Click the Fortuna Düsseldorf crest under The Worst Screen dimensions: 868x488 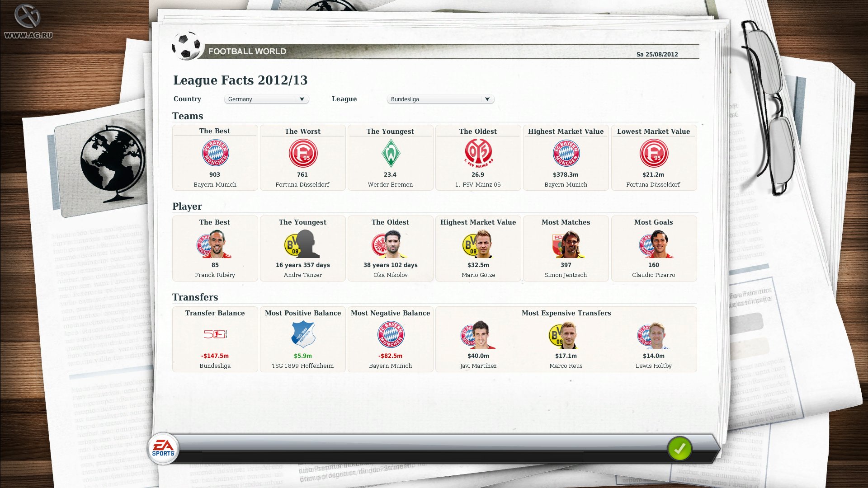tap(302, 153)
